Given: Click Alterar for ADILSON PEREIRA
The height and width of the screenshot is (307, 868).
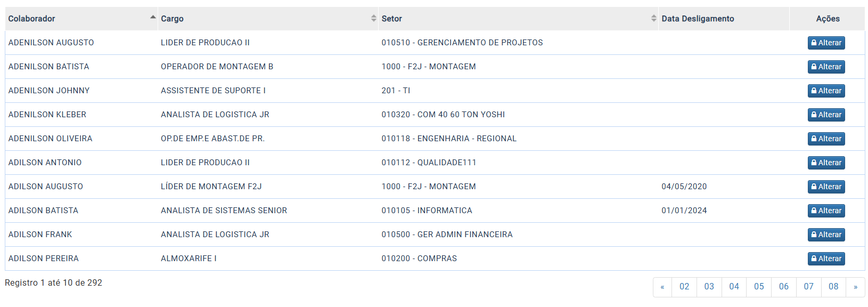Looking at the screenshot, I should click(x=826, y=258).
